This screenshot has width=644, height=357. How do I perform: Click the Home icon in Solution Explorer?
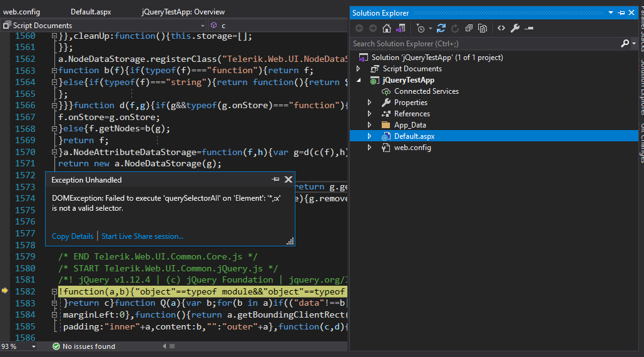(387, 28)
